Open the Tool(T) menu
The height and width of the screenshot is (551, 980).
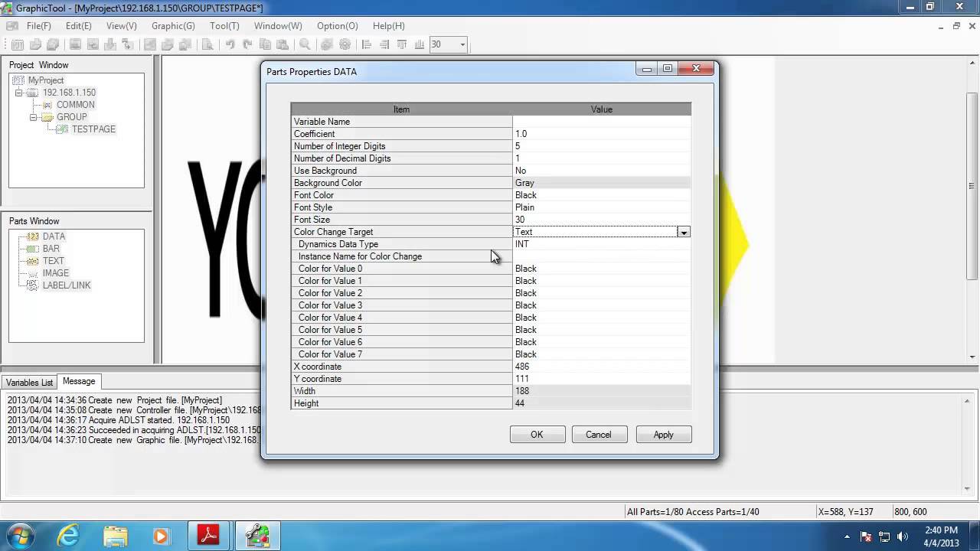point(224,26)
